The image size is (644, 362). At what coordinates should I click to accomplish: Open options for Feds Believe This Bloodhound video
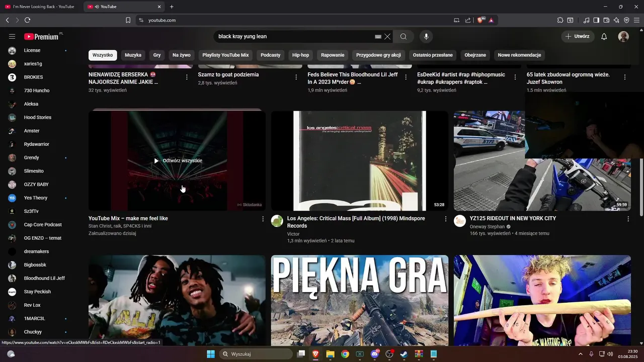point(406,77)
